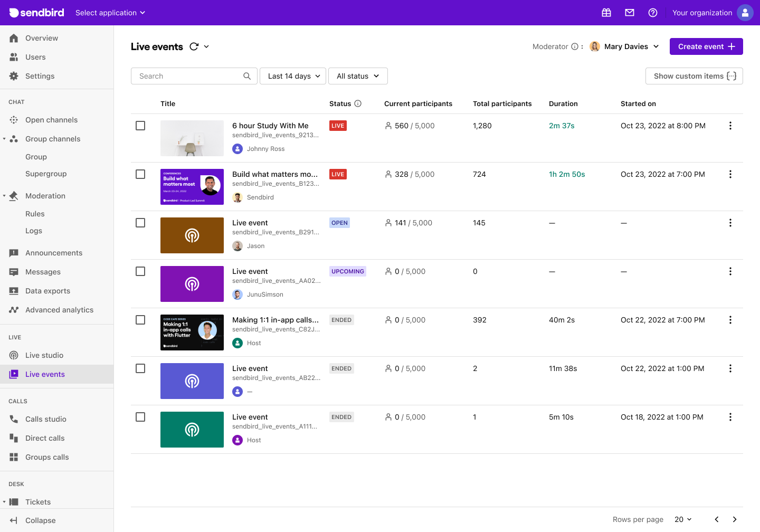
Task: Select Live events in sidebar
Action: coord(56,374)
